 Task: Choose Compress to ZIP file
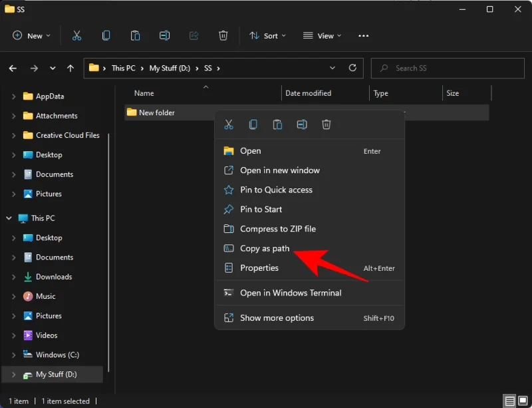[309, 229]
